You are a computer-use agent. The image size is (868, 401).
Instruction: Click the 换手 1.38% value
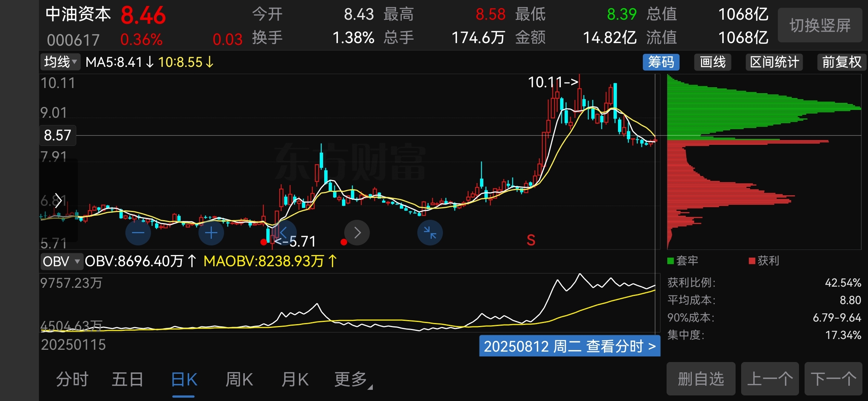(x=353, y=38)
